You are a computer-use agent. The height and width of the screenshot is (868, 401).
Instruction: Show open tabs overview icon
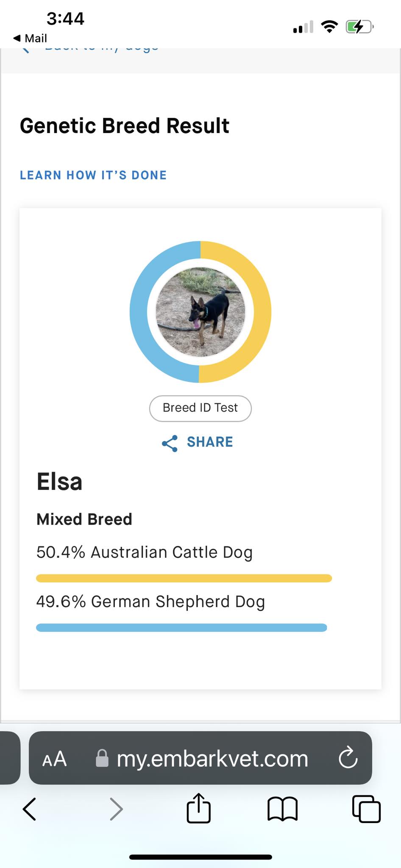[366, 809]
